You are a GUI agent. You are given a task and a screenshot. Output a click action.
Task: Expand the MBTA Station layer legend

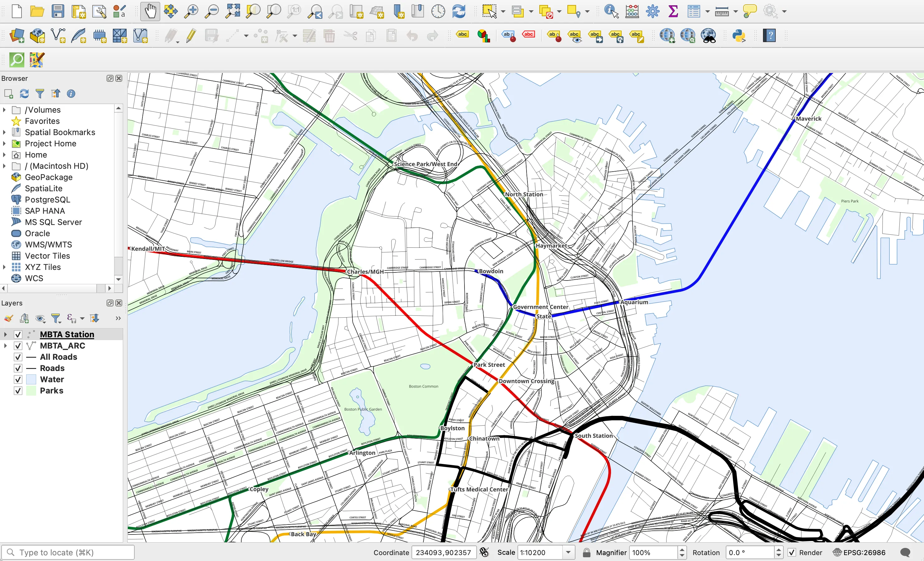coord(5,334)
